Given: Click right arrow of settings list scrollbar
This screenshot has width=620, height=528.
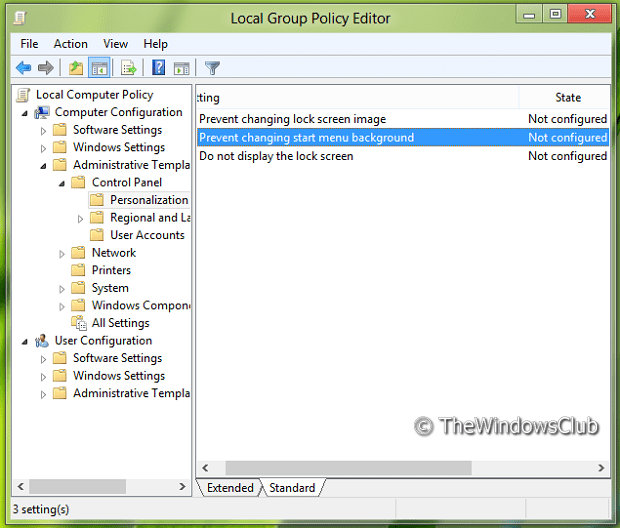Looking at the screenshot, I should pos(601,468).
